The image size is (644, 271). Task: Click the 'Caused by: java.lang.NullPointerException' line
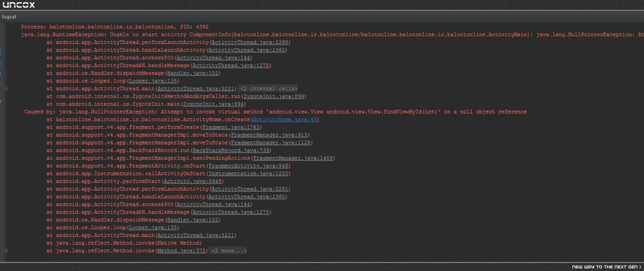[275, 112]
